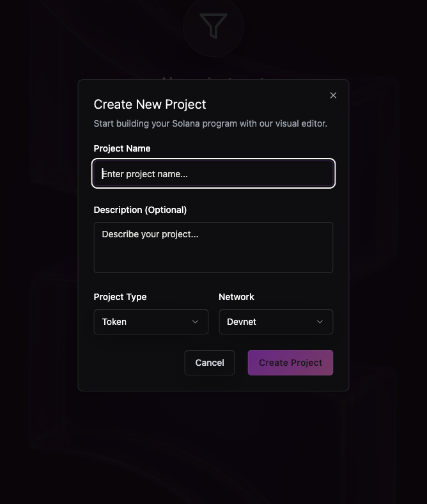
Task: Click the funnel filter icon behind the dialog
Action: pyautogui.click(x=213, y=26)
